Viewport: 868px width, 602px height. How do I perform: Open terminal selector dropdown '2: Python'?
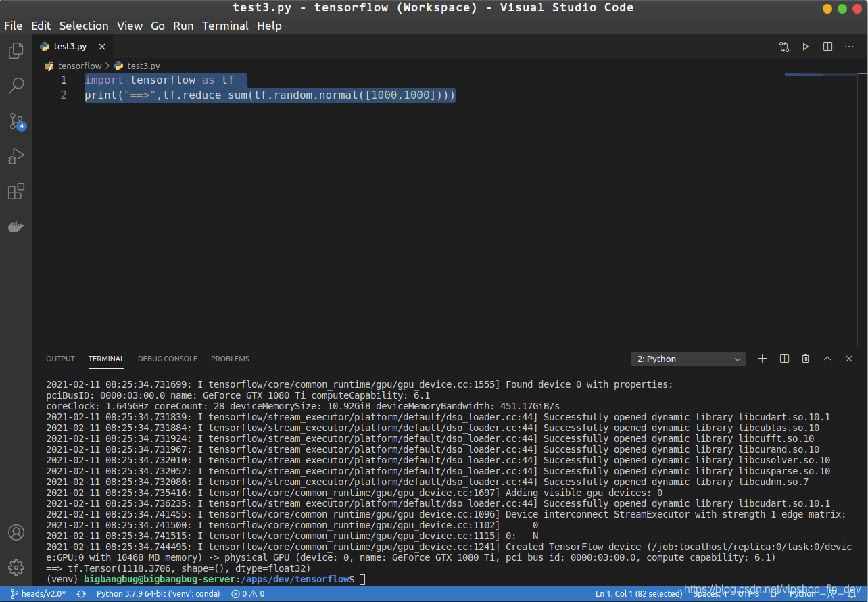(688, 359)
